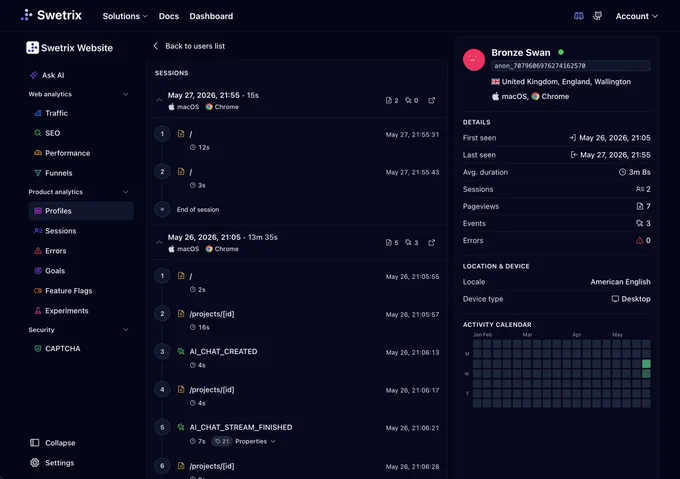The width and height of the screenshot is (680, 479).
Task: Click events count icon on May 26 session
Action: (x=408, y=242)
